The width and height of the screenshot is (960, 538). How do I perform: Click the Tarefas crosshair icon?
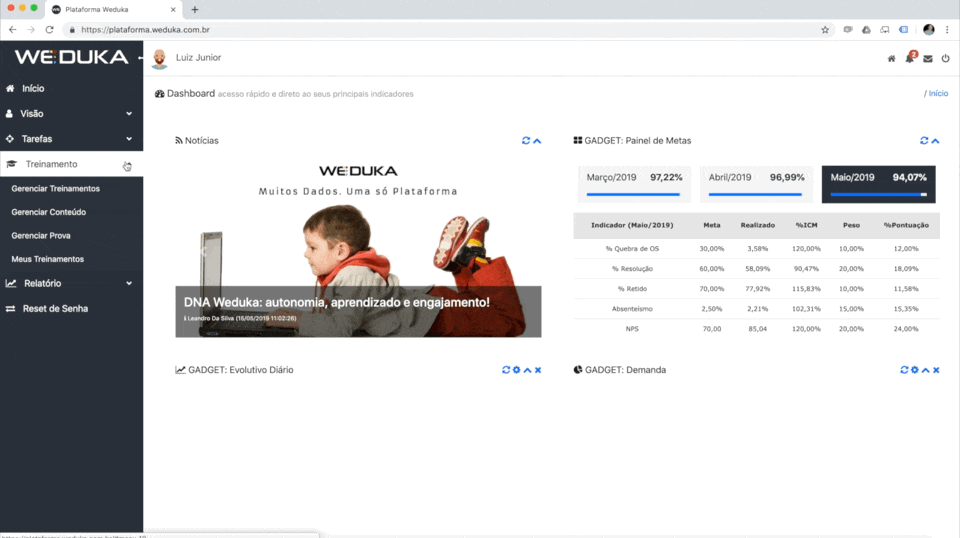pos(10,139)
